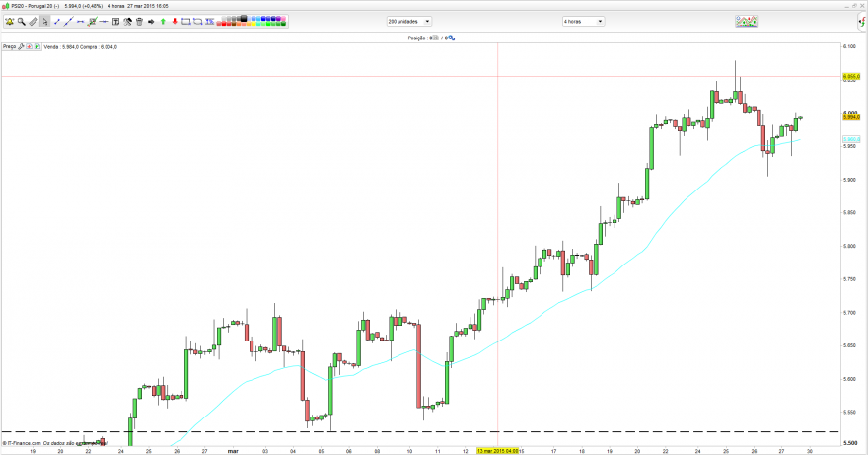Viewport: 868px width, 455px height.
Task: Open the indicators chart thumbnail button
Action: point(747,21)
